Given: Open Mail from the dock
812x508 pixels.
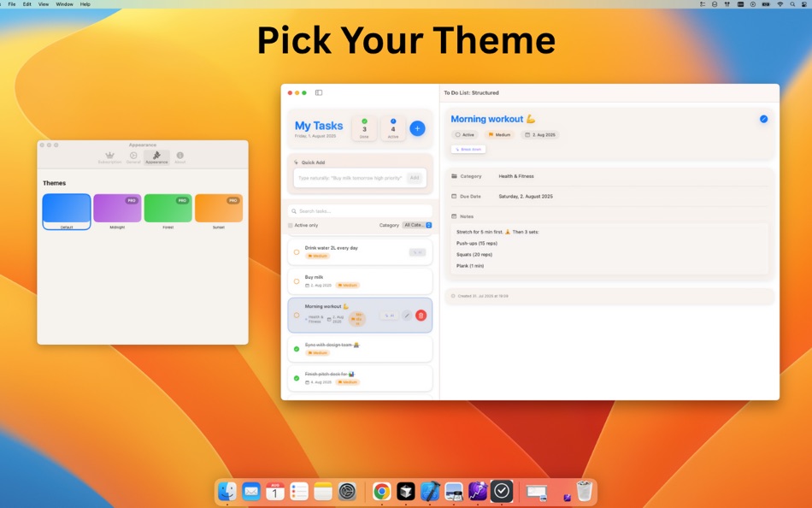Looking at the screenshot, I should coord(251,492).
